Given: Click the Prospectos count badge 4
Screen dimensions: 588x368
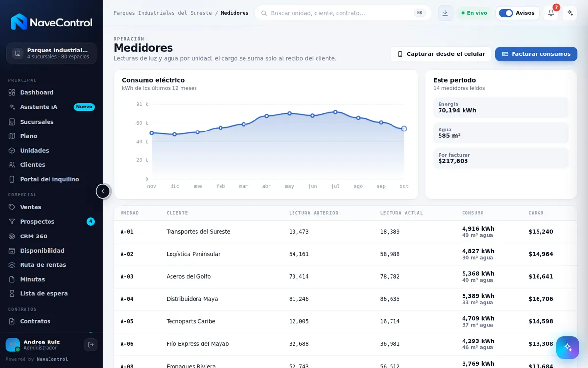Looking at the screenshot, I should click(91, 222).
